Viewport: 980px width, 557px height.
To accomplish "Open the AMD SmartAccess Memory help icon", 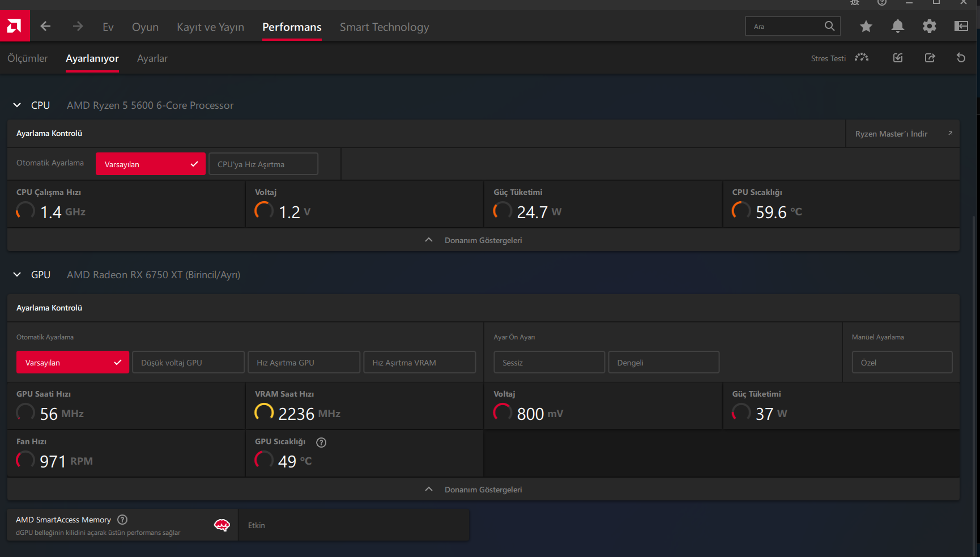I will pos(122,520).
